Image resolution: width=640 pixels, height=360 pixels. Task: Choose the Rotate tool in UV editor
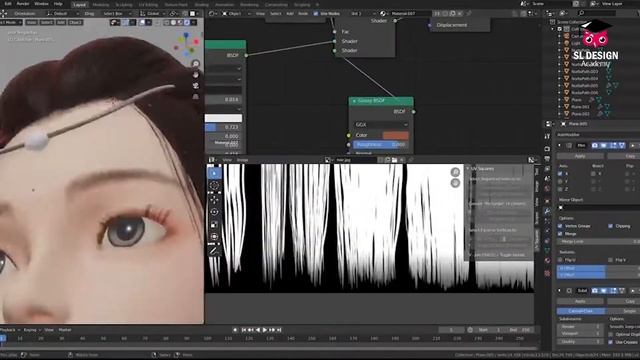click(x=214, y=212)
